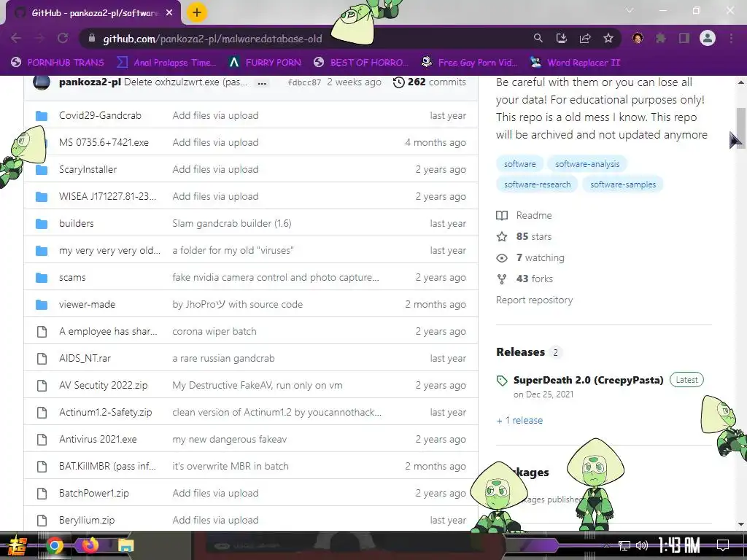This screenshot has width=747, height=560.
Task: Open the volume control in system tray
Action: 641,545
